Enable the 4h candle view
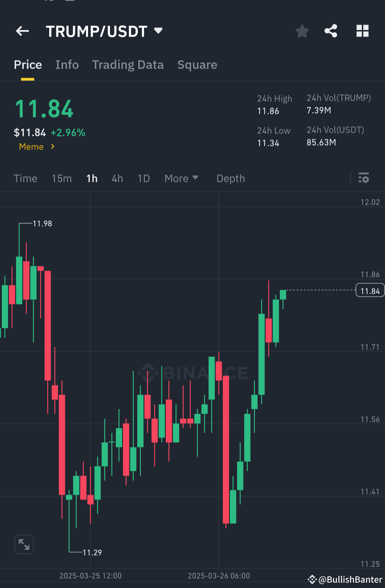Screen dimensions: 385x588 pos(117,178)
